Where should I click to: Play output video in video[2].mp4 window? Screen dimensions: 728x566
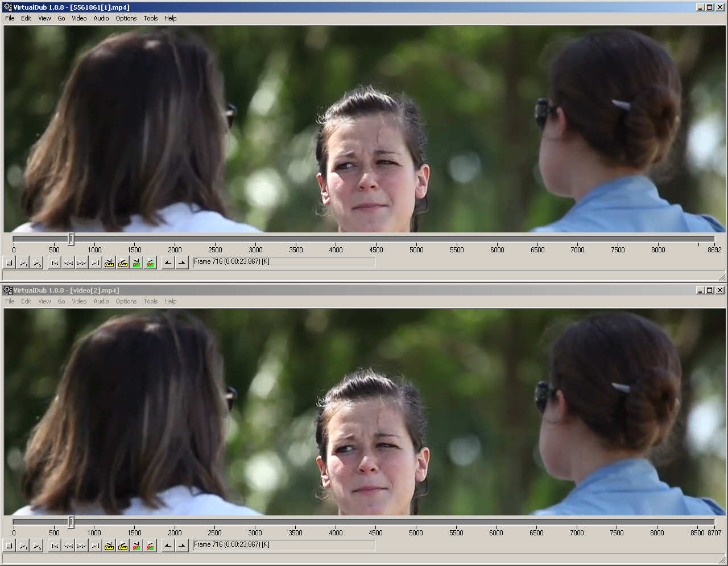(x=36, y=546)
